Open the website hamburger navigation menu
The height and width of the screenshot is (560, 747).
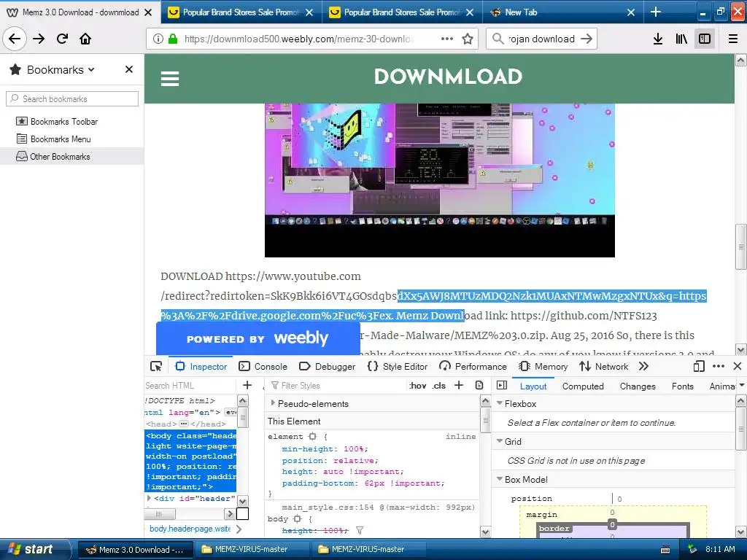click(169, 79)
